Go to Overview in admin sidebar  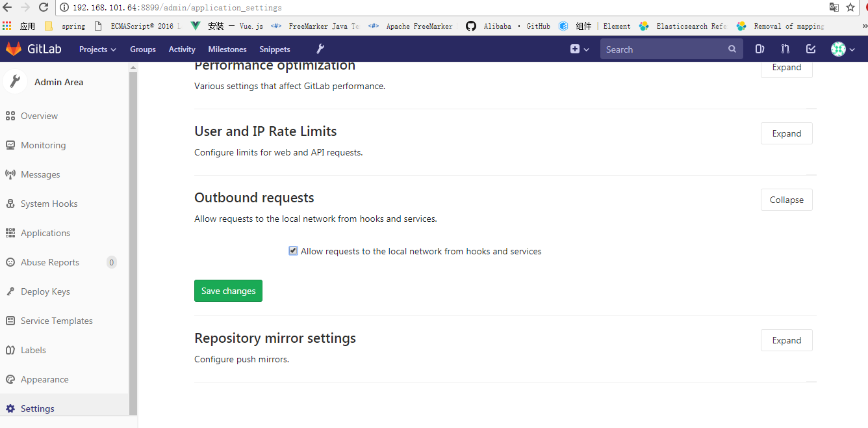click(39, 116)
